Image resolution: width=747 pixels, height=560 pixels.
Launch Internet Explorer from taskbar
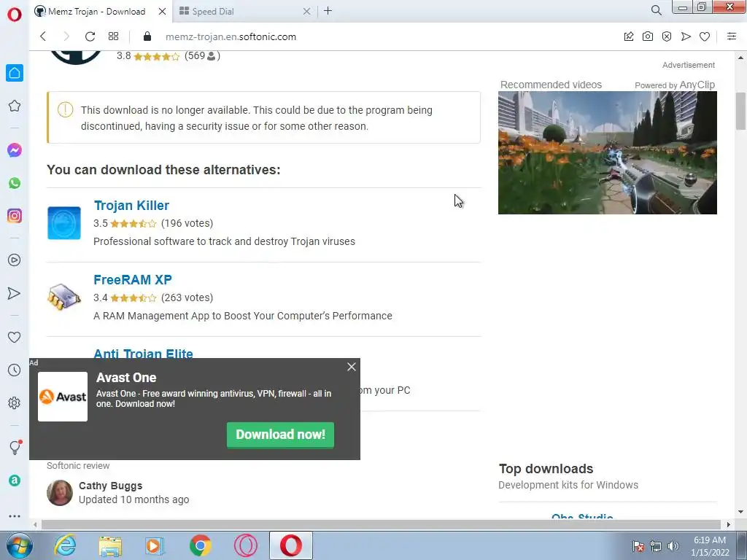coord(65,545)
